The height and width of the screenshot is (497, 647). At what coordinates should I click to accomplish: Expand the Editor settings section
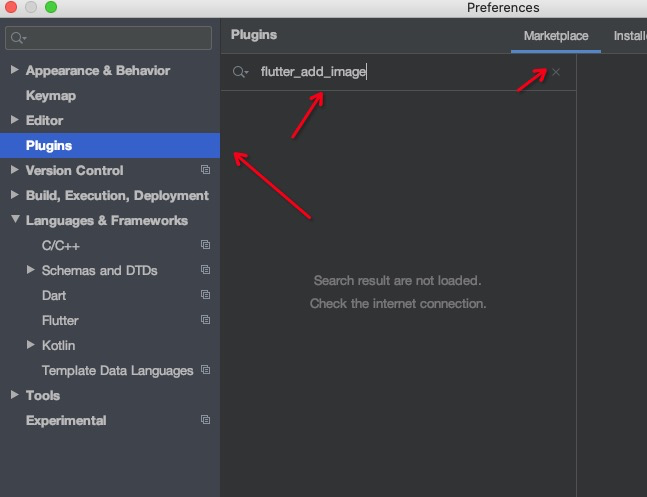(x=14, y=120)
